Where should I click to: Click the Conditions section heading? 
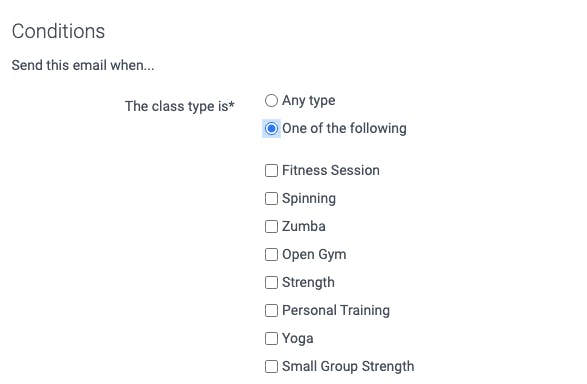coord(58,31)
